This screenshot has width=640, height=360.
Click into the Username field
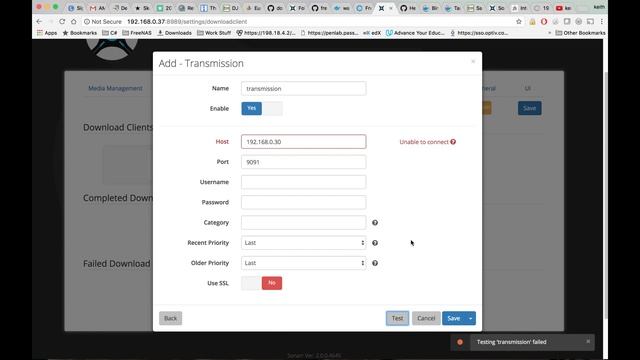tap(304, 182)
